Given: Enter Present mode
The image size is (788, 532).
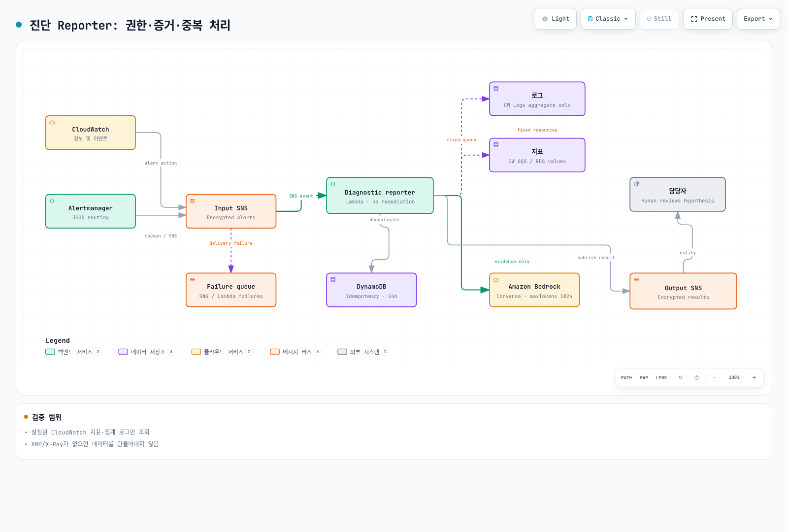Looking at the screenshot, I should (x=708, y=19).
